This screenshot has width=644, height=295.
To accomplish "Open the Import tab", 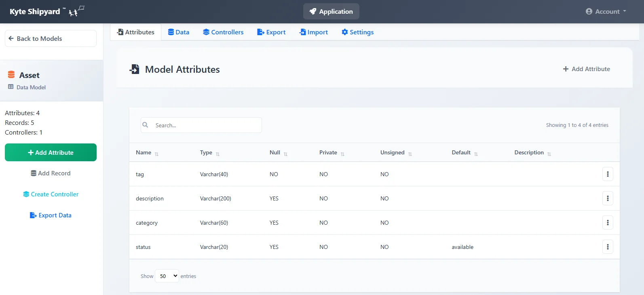I will 314,32.
